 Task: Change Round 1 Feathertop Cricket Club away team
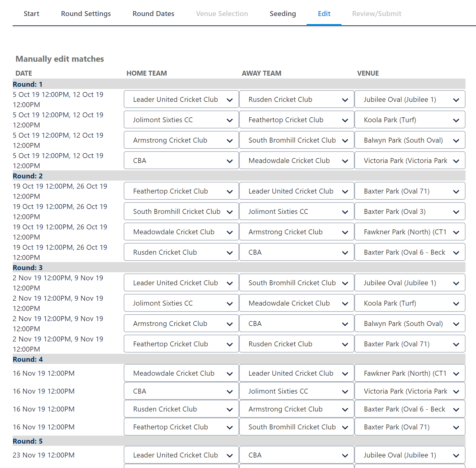click(297, 119)
